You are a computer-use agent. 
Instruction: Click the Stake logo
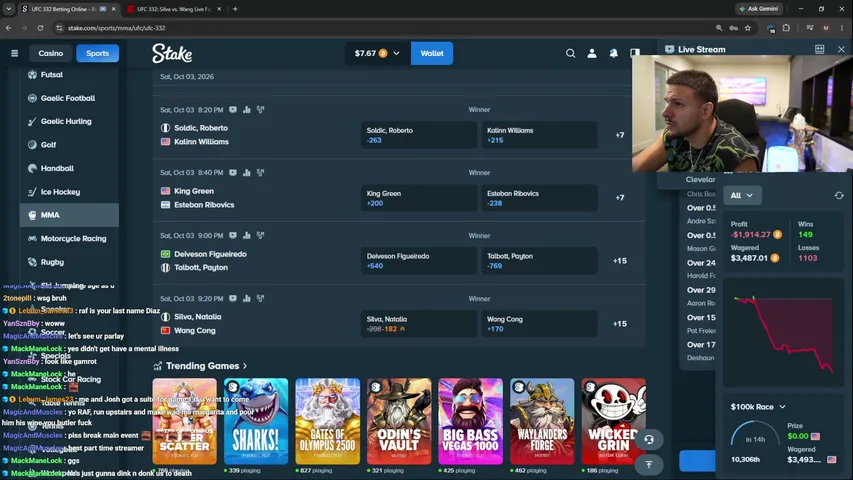point(172,53)
